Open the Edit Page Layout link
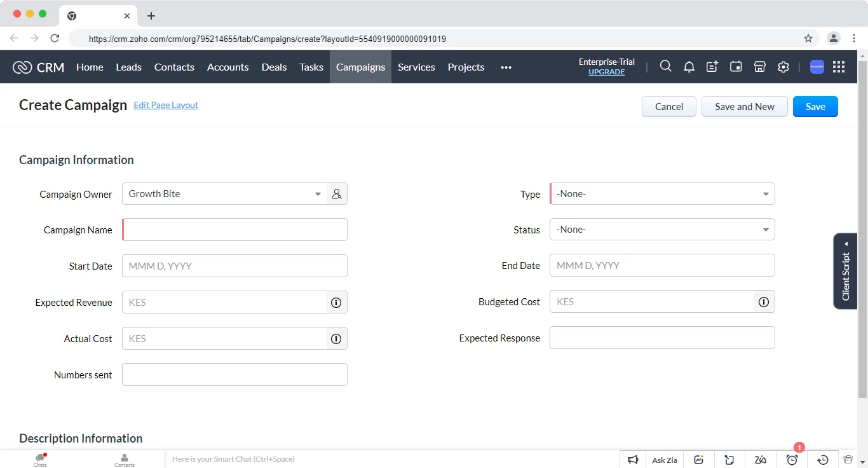This screenshot has width=868, height=468. [166, 105]
